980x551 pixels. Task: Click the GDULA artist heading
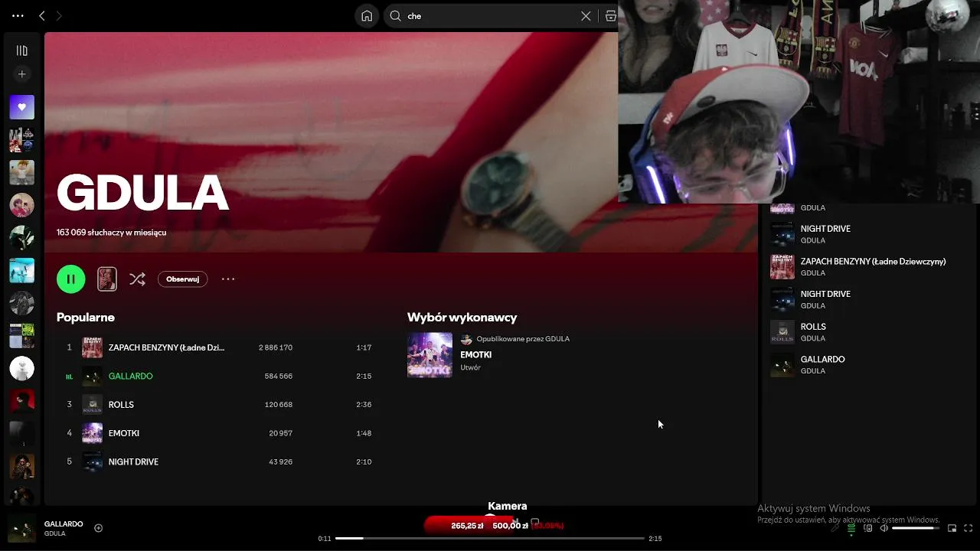[142, 192]
